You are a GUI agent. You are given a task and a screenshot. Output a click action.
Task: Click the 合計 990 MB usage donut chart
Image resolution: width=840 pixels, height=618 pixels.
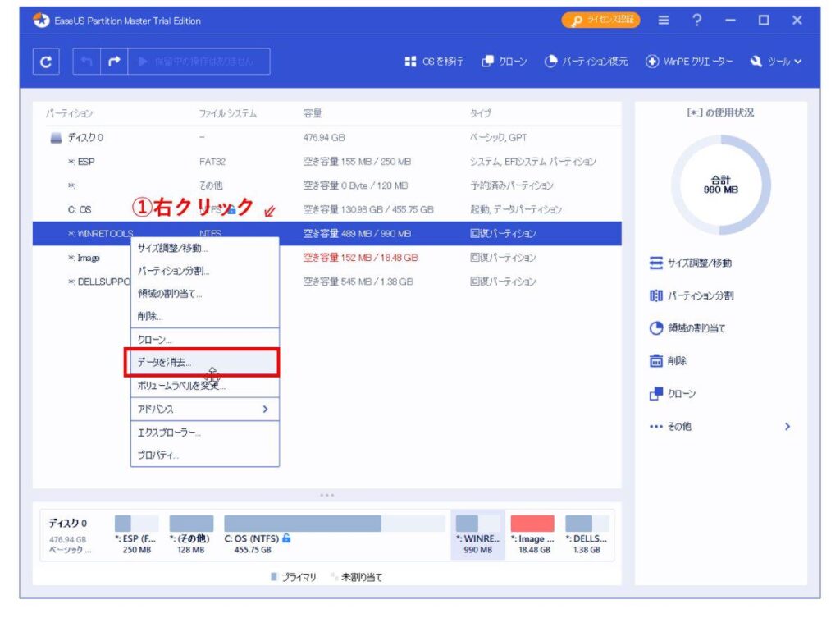[x=720, y=185]
